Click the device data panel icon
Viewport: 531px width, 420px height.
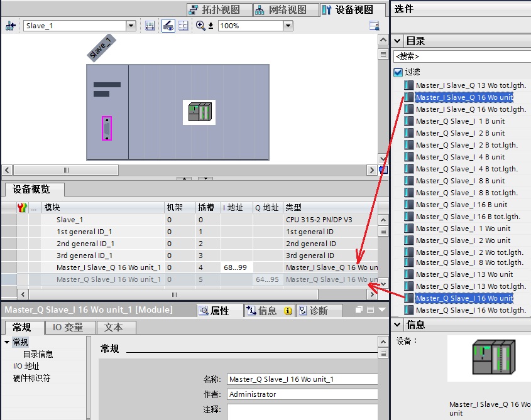pyautogui.click(x=374, y=26)
